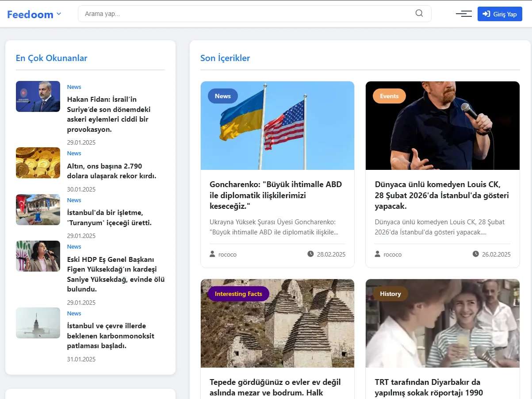Click the rococo author name on Louis CK card

[393, 254]
